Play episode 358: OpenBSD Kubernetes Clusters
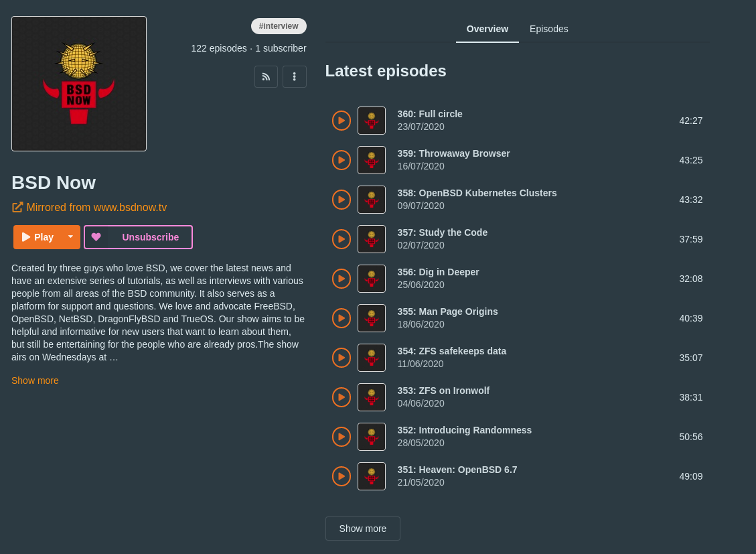The width and height of the screenshot is (756, 554). coord(342,200)
